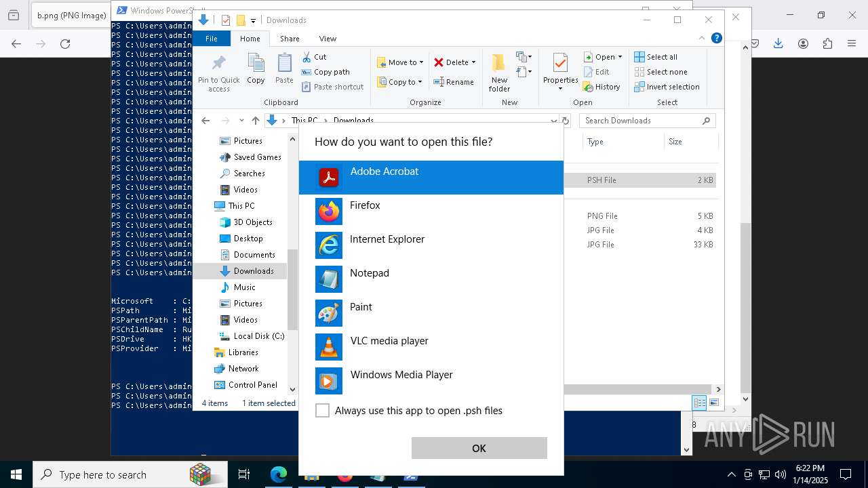The width and height of the screenshot is (868, 488).
Task: Open recent locations dropdown
Action: (241, 121)
